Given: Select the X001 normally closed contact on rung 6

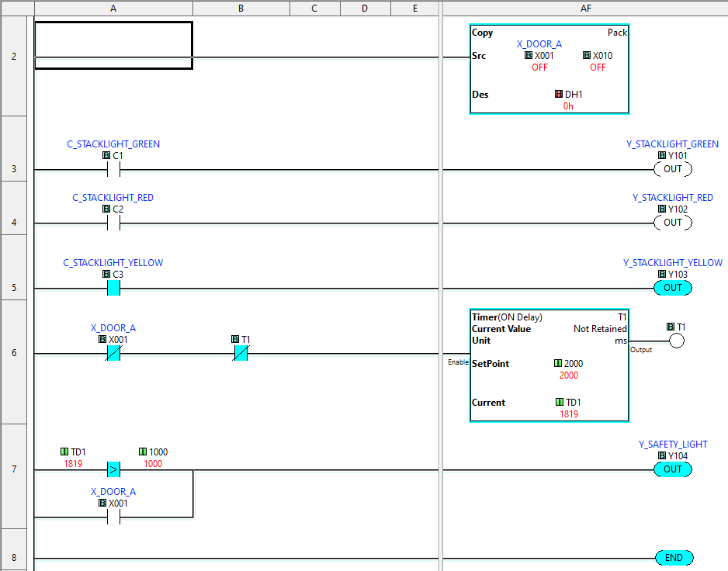Looking at the screenshot, I should 114,353.
